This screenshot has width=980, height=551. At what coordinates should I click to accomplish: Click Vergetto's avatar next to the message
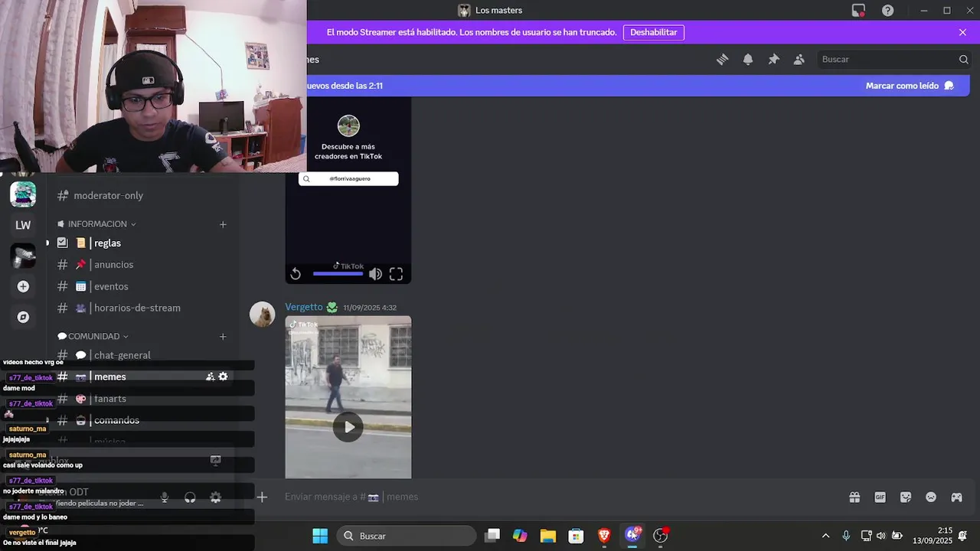[263, 315]
